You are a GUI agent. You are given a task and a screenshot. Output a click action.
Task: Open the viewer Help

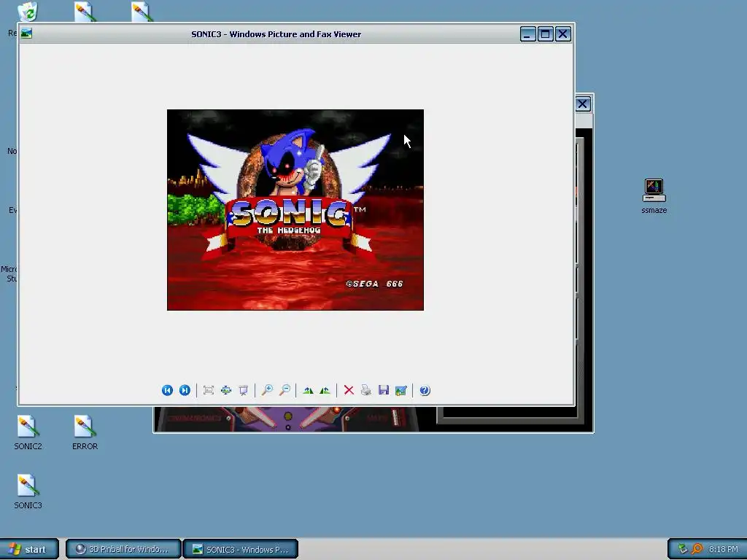click(425, 391)
